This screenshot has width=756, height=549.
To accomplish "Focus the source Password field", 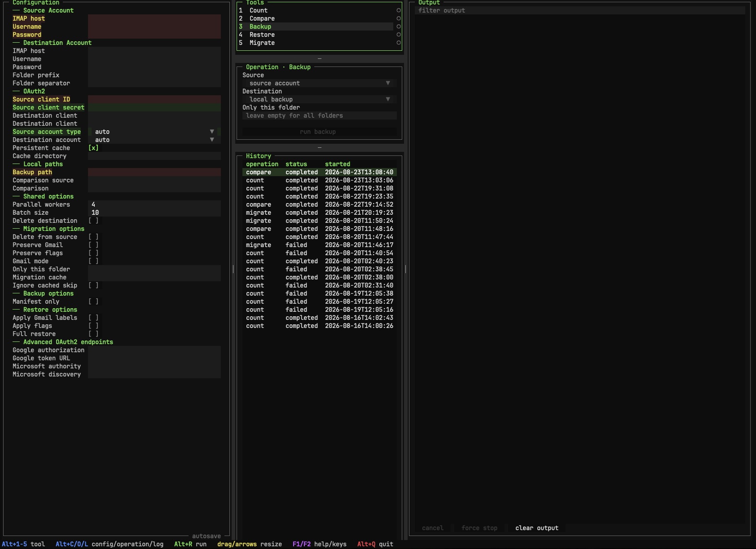I will (x=154, y=35).
